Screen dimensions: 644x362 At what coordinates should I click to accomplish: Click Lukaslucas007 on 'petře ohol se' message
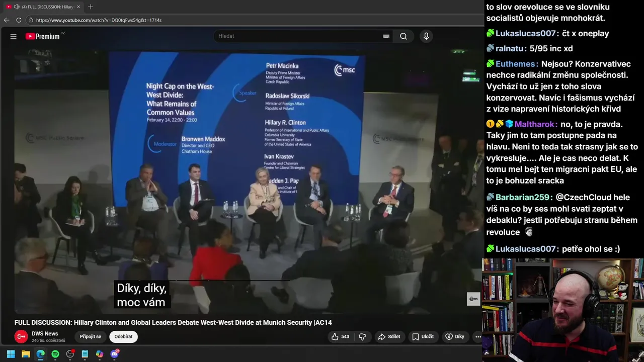point(525,249)
